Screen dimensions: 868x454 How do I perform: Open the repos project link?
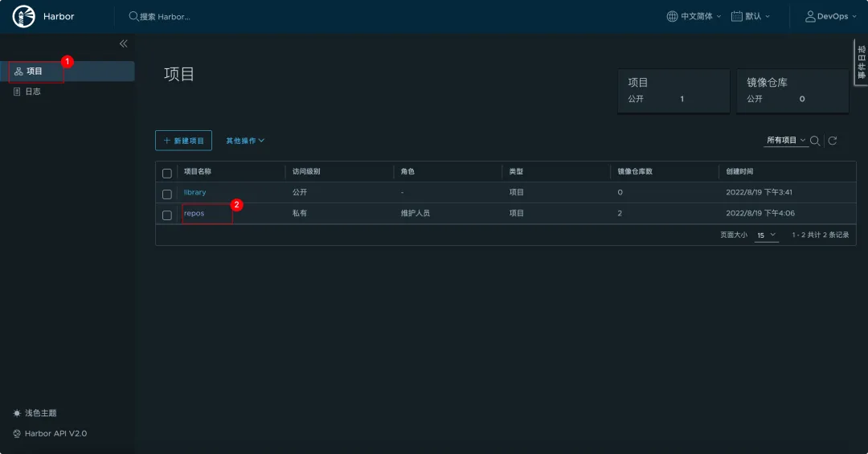(194, 213)
